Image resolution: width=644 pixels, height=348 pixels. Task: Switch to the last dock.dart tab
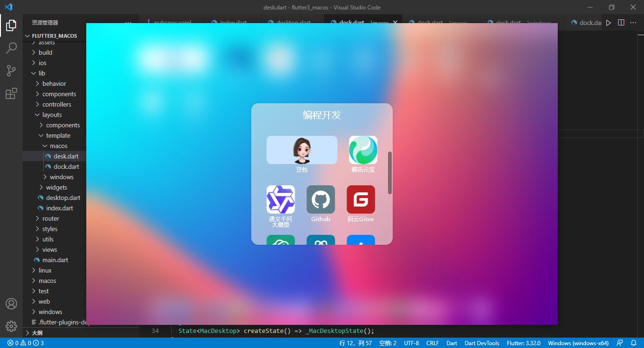click(x=586, y=23)
